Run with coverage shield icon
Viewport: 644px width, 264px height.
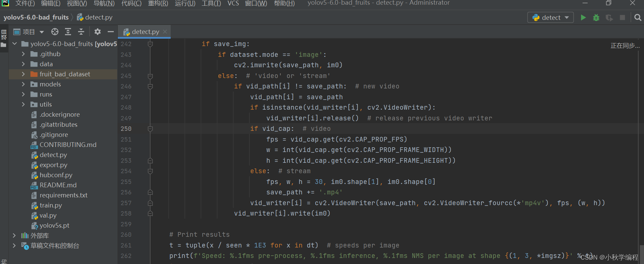tap(609, 17)
